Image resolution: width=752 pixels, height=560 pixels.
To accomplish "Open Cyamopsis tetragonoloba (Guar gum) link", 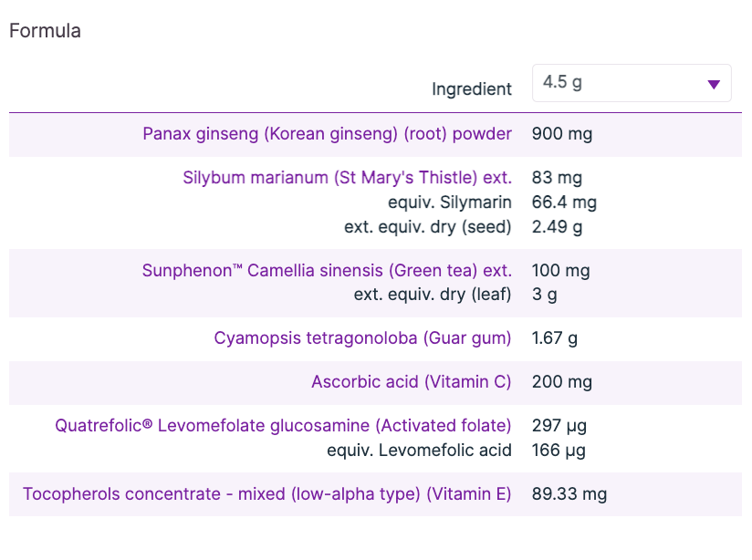I will [362, 338].
